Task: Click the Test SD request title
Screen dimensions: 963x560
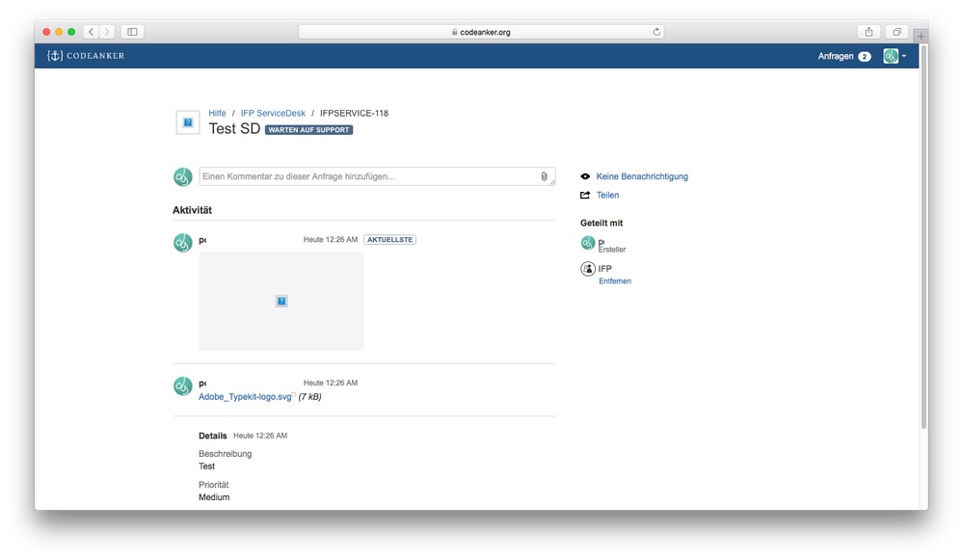Action: 234,128
